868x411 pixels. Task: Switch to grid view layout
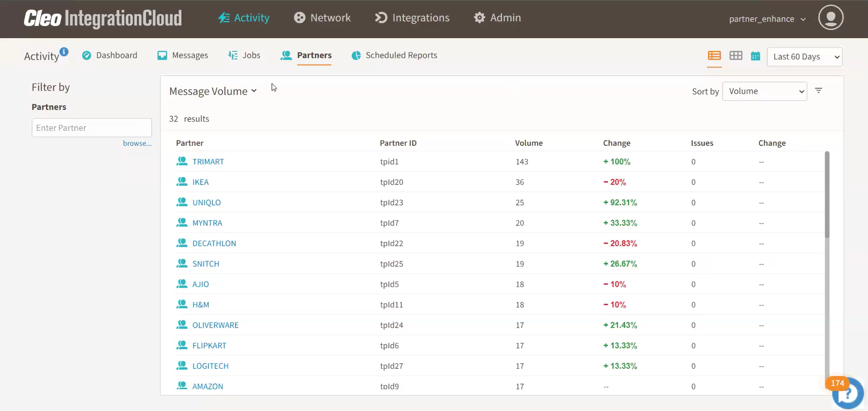pos(735,56)
